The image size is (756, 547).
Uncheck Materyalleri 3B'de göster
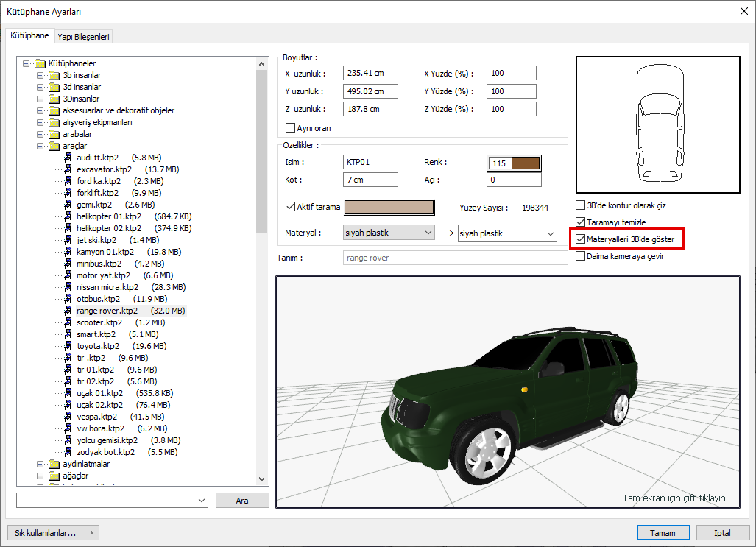pos(581,239)
